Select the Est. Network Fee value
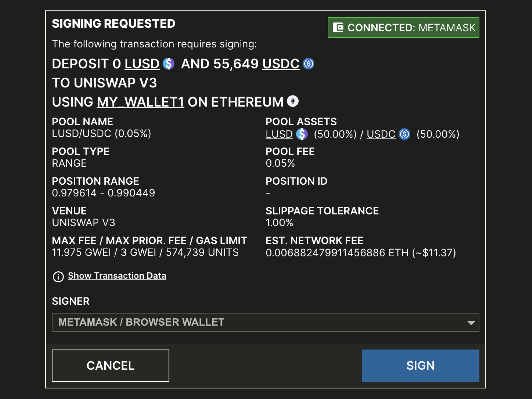Viewport: 532px width, 399px height. (x=361, y=253)
